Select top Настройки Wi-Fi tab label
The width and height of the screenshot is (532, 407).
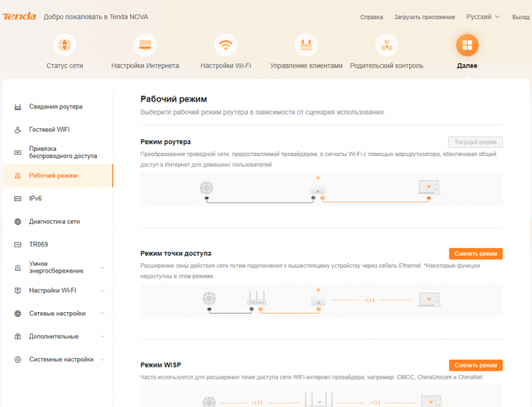coord(226,66)
